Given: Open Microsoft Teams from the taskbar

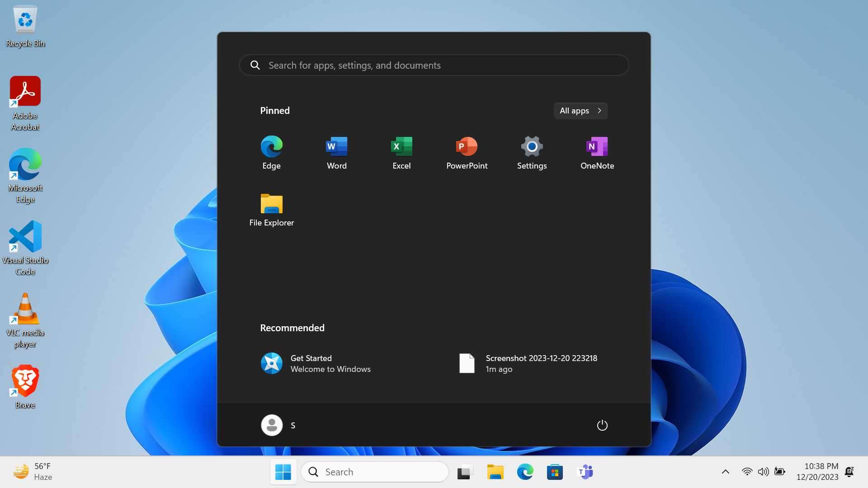Looking at the screenshot, I should (x=585, y=472).
